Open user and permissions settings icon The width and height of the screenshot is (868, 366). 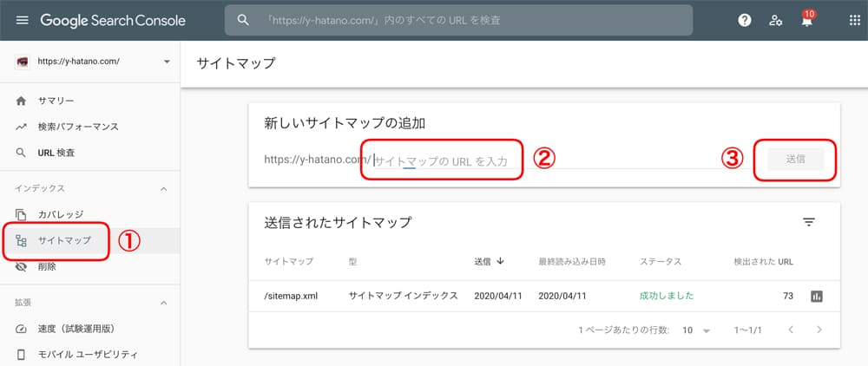pyautogui.click(x=776, y=20)
